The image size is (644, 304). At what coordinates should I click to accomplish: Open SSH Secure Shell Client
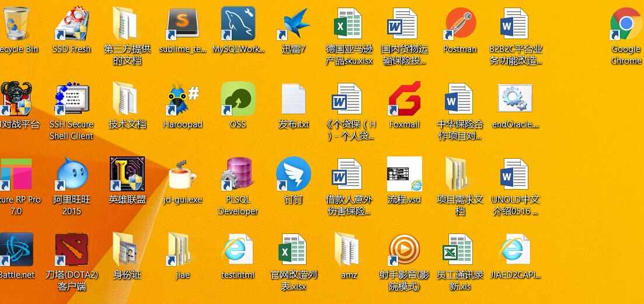[x=72, y=99]
